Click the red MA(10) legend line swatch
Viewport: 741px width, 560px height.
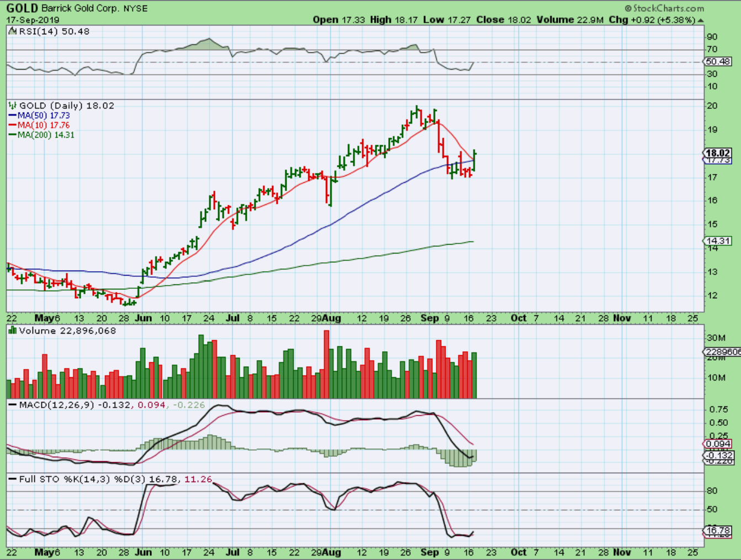(13, 125)
